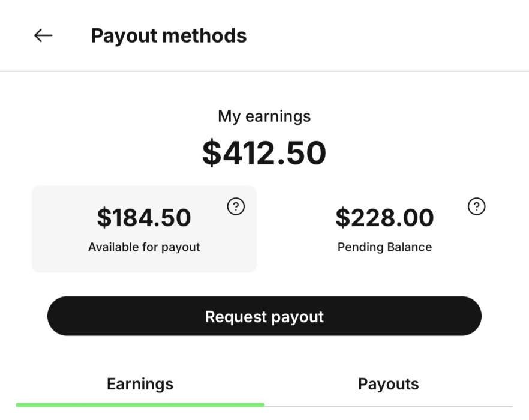Open help icon next to Pending Balance

[476, 206]
